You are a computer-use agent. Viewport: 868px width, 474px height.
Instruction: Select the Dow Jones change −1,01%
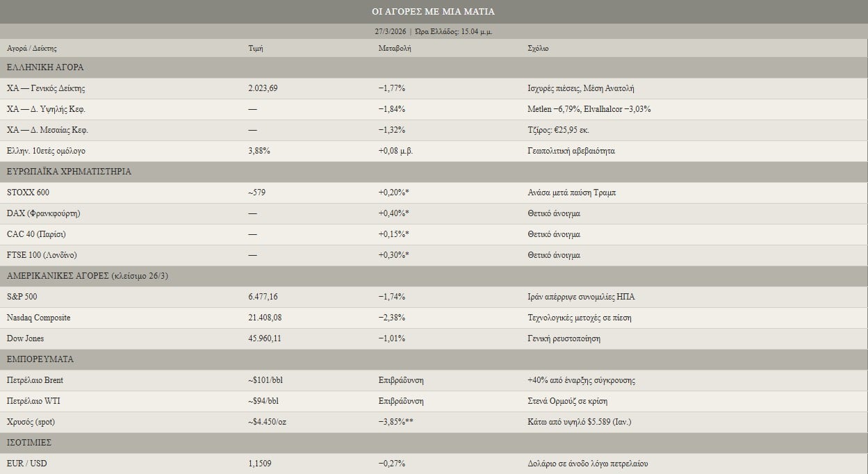pos(391,338)
